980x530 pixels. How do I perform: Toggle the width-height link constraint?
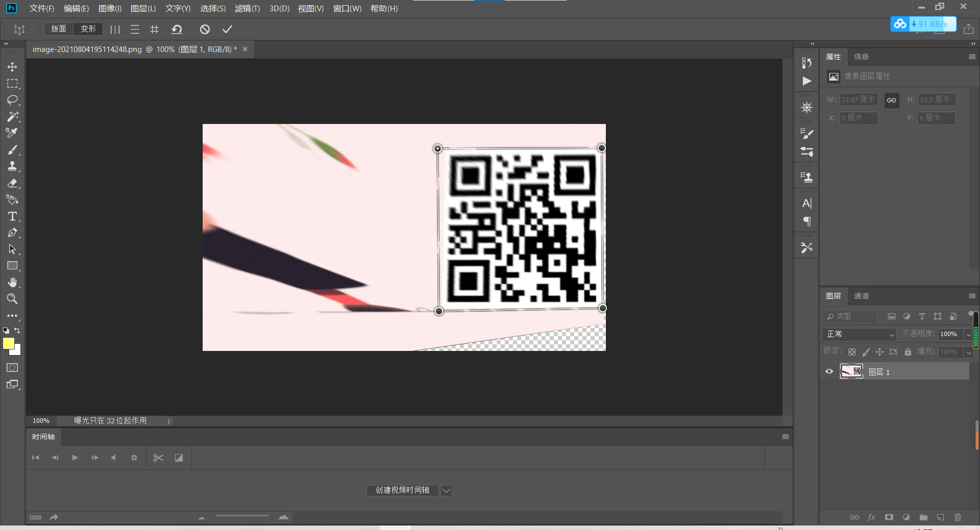[891, 100]
